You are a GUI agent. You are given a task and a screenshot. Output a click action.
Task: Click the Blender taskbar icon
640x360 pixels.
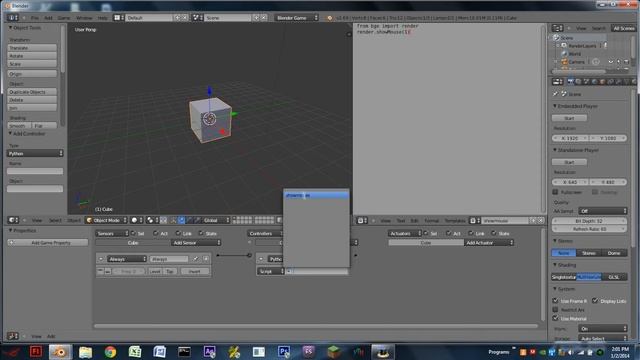coord(60,352)
